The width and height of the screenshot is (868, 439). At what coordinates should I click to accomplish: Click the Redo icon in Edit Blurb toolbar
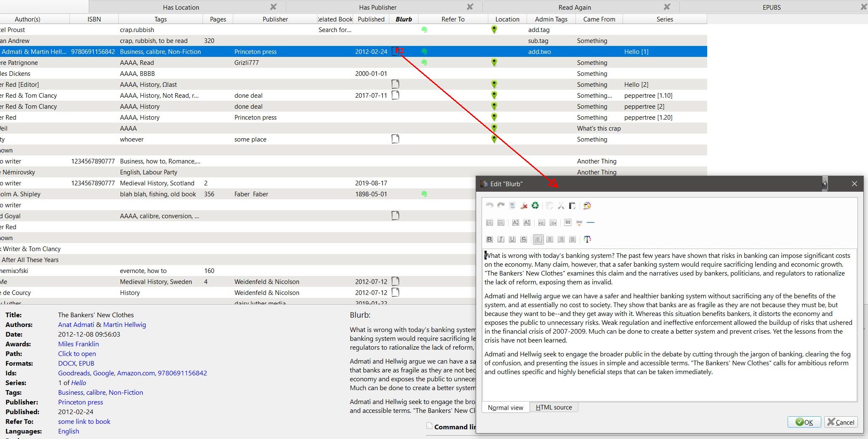[x=501, y=206]
